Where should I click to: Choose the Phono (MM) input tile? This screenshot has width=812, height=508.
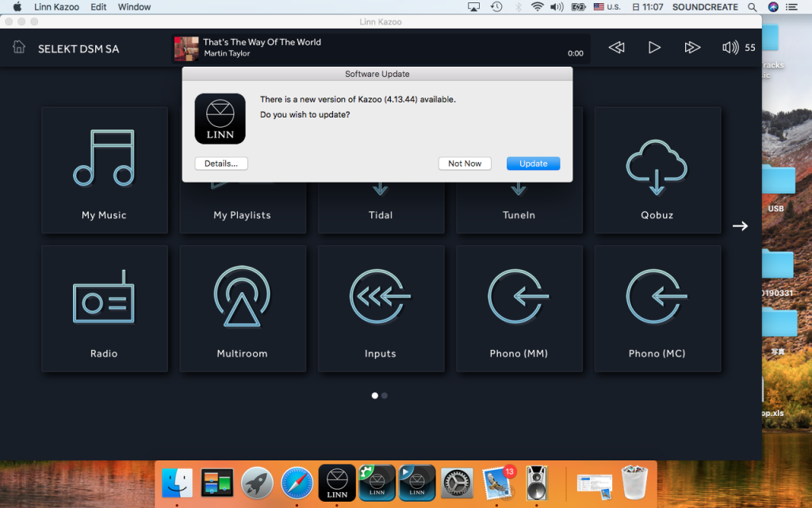(x=519, y=309)
